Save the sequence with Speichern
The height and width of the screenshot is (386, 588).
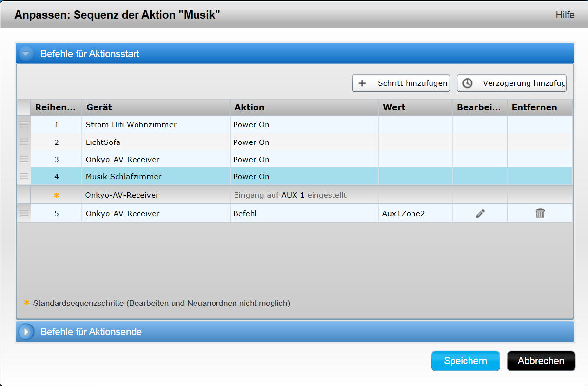[465, 361]
